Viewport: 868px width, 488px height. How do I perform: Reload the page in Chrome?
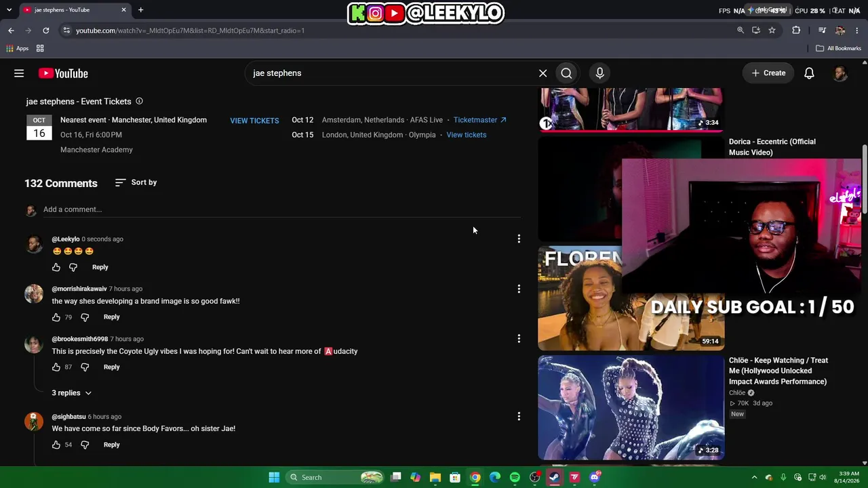45,30
